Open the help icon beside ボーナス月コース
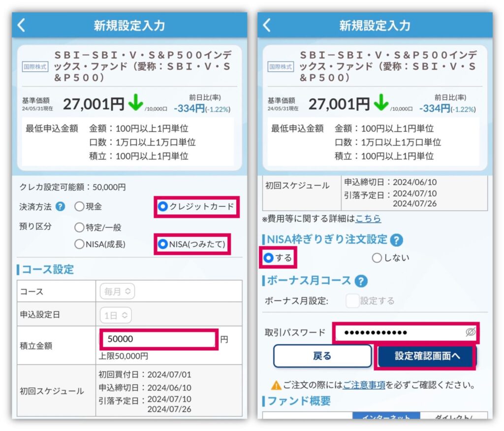Screen dimensions: 504x431 point(361,281)
